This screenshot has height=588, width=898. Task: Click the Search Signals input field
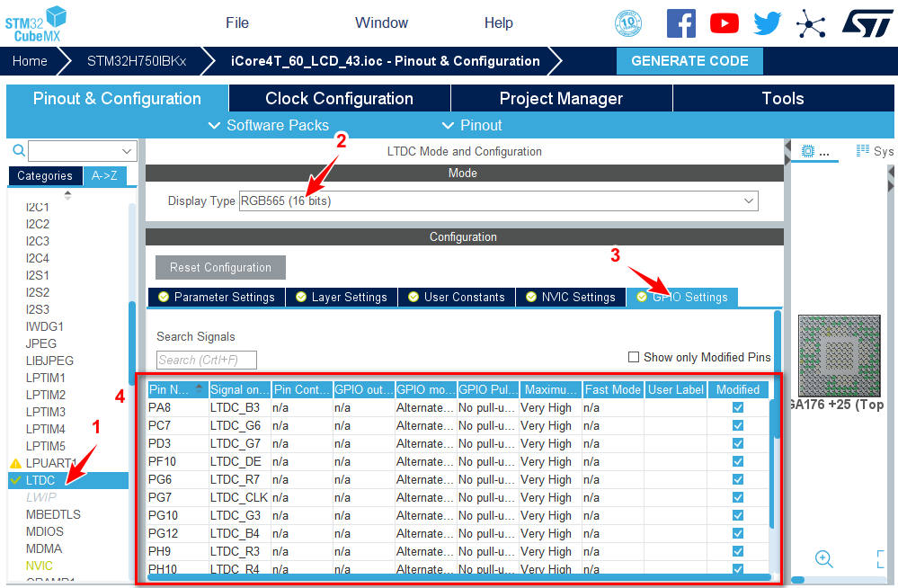(x=206, y=360)
